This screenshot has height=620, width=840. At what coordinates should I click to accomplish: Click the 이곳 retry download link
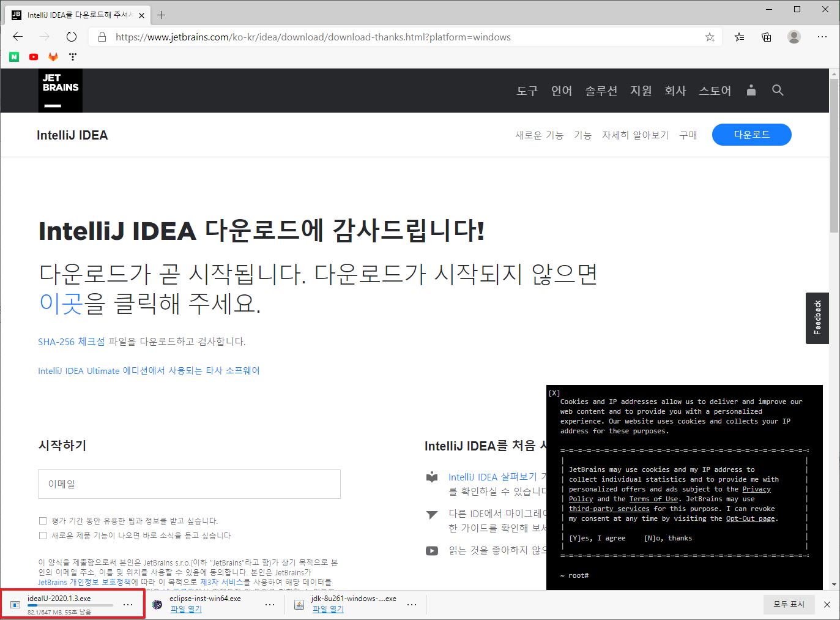tap(61, 303)
